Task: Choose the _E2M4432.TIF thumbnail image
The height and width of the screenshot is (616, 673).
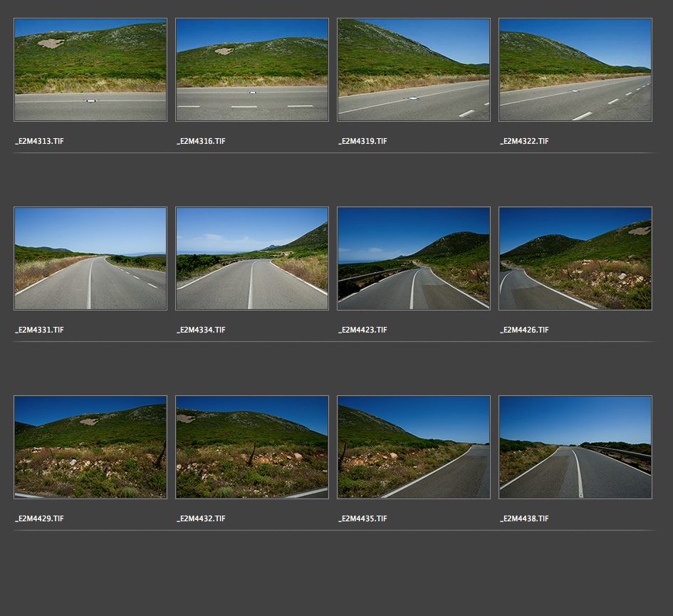Action: (252, 447)
